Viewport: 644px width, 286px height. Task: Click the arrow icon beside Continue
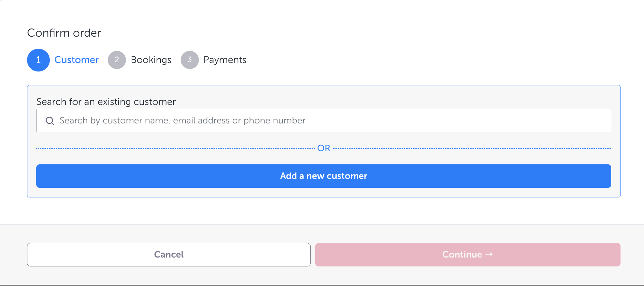point(489,254)
